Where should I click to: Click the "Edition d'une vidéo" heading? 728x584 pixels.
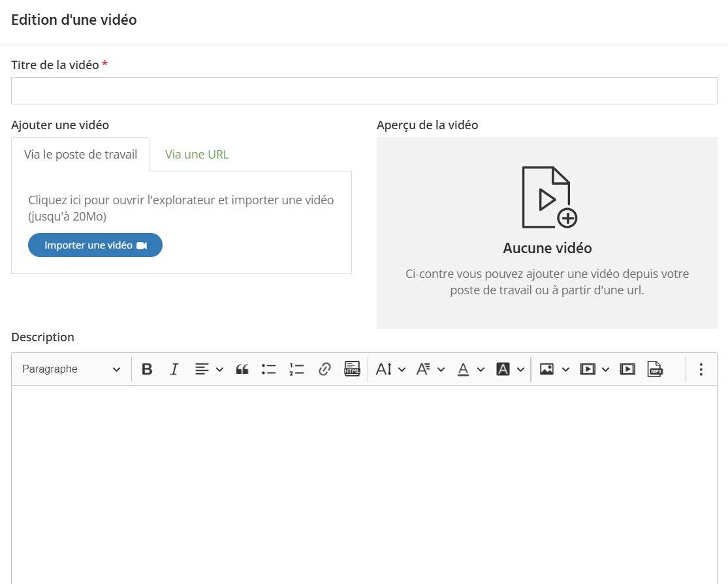pyautogui.click(x=74, y=20)
